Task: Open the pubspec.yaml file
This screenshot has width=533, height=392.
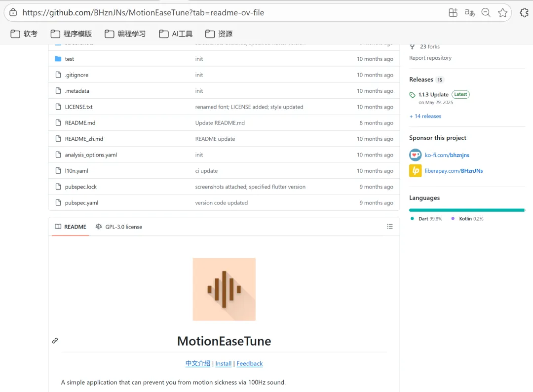Action: point(81,202)
